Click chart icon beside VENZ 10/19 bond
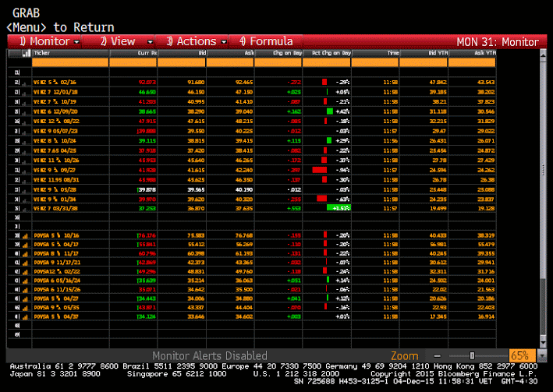Screen dimensions: 553x392 tap(25, 103)
